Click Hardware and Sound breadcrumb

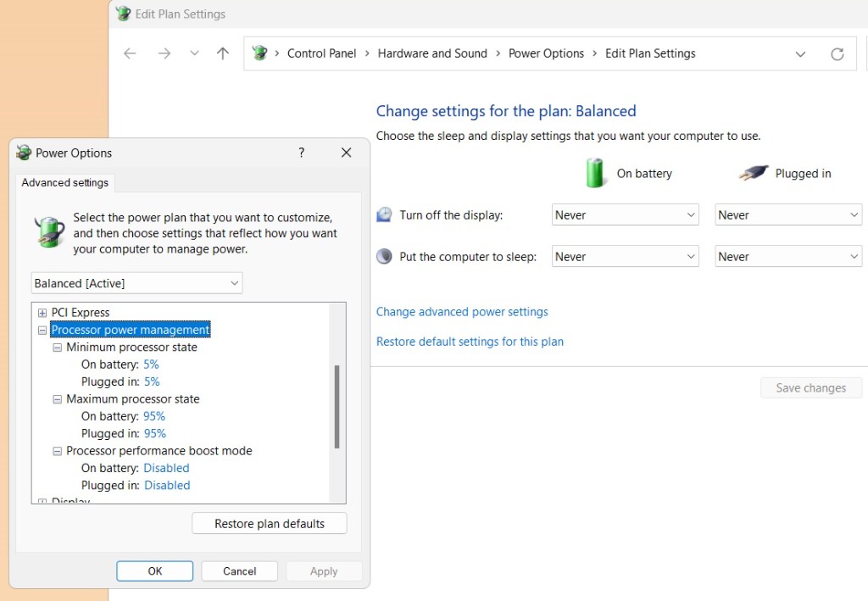click(x=432, y=53)
